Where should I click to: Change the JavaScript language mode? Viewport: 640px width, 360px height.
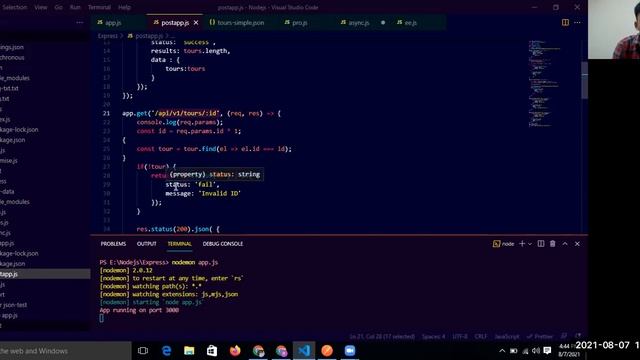(x=507, y=337)
